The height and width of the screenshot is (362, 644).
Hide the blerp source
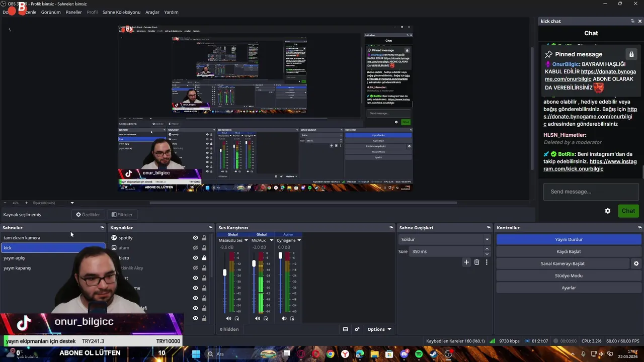(x=196, y=258)
